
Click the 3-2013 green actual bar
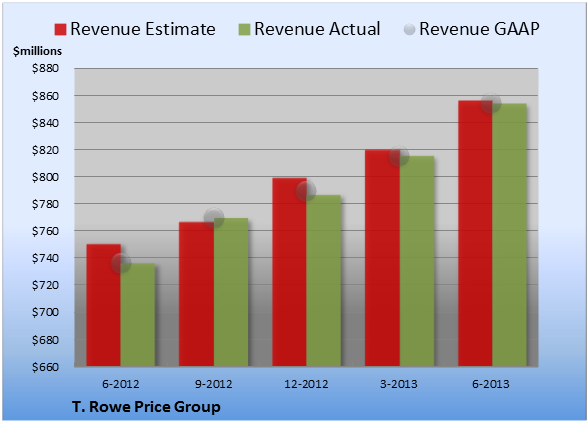click(417, 261)
